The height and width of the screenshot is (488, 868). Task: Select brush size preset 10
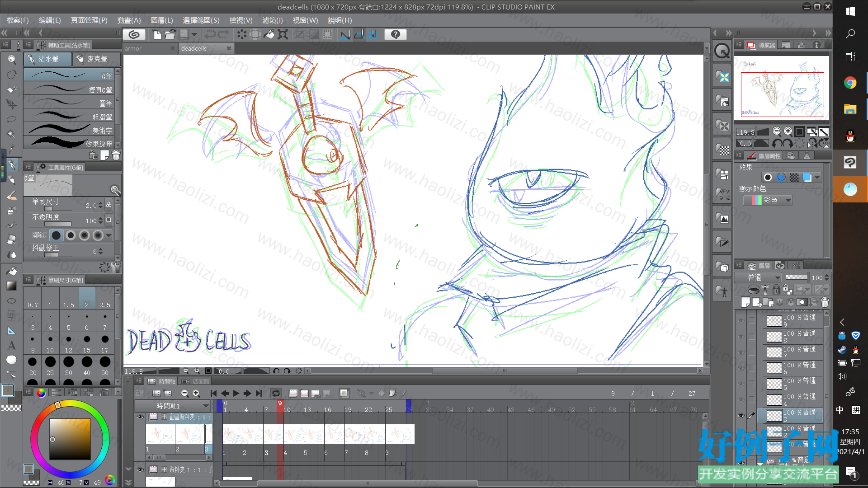[50, 344]
